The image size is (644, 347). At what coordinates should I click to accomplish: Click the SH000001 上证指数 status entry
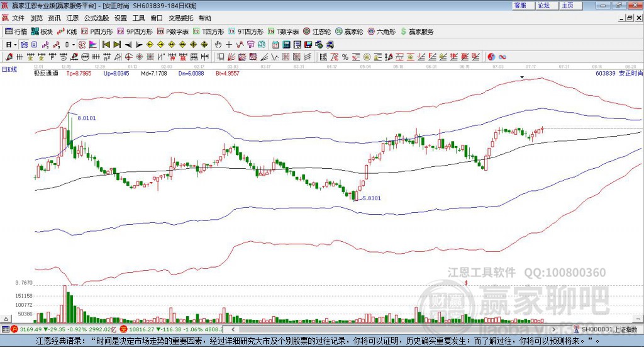point(609,329)
